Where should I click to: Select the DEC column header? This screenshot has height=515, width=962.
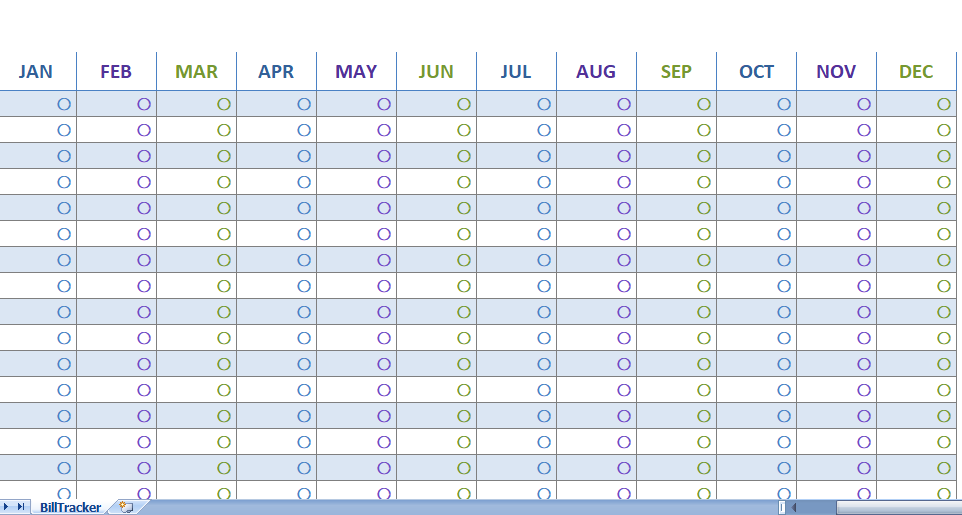916,72
